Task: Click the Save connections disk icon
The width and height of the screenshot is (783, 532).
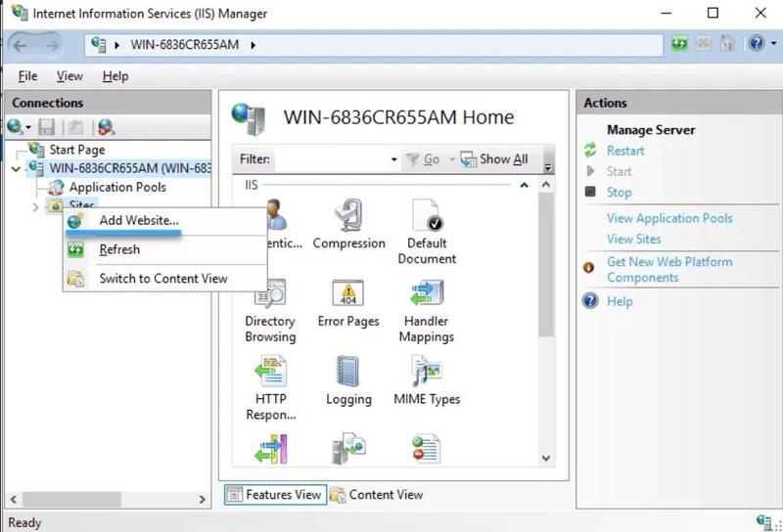Action: pos(46,127)
